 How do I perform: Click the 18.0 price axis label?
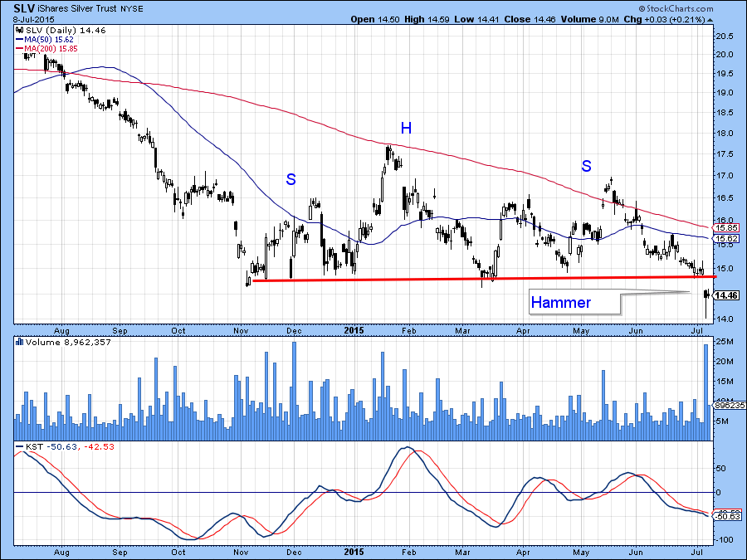[x=724, y=134]
